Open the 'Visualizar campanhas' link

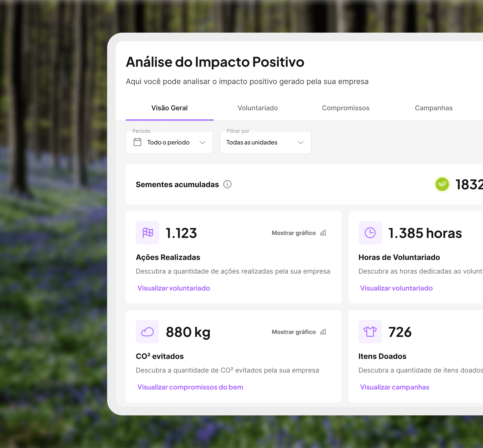coord(395,387)
